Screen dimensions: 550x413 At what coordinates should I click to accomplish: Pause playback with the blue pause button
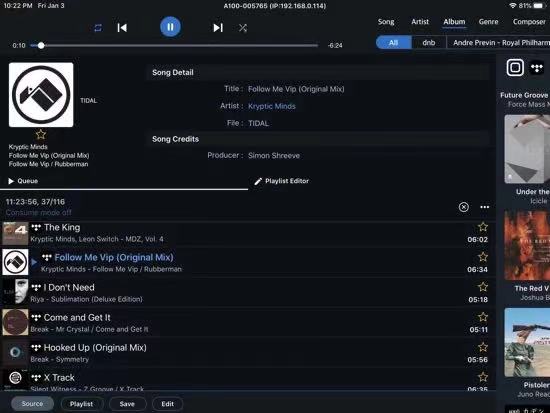pyautogui.click(x=170, y=27)
